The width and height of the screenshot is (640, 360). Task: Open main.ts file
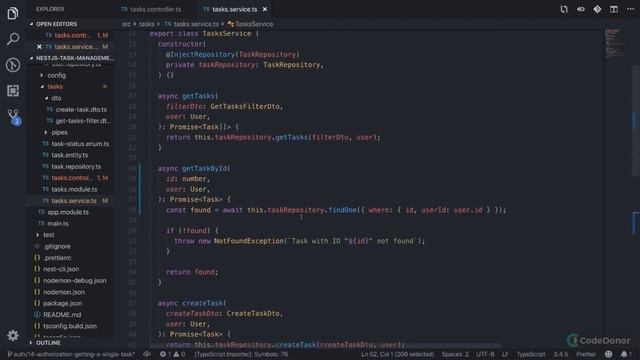coord(58,224)
